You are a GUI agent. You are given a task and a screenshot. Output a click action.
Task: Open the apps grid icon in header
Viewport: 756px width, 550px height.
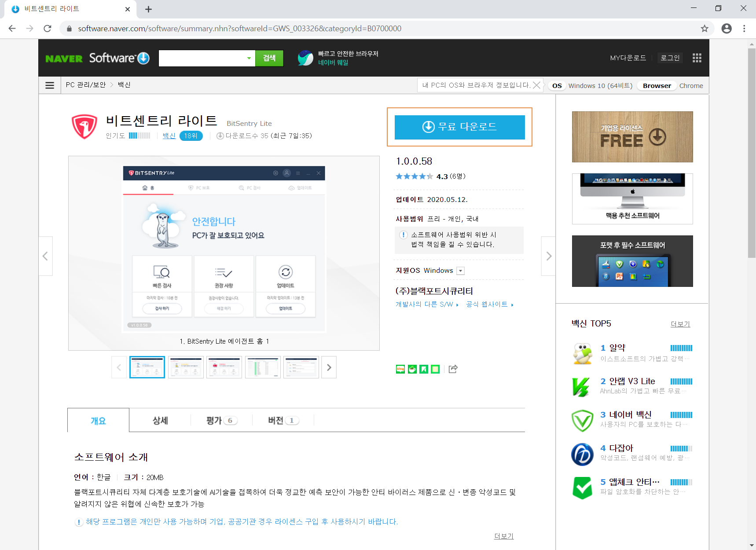click(x=697, y=58)
